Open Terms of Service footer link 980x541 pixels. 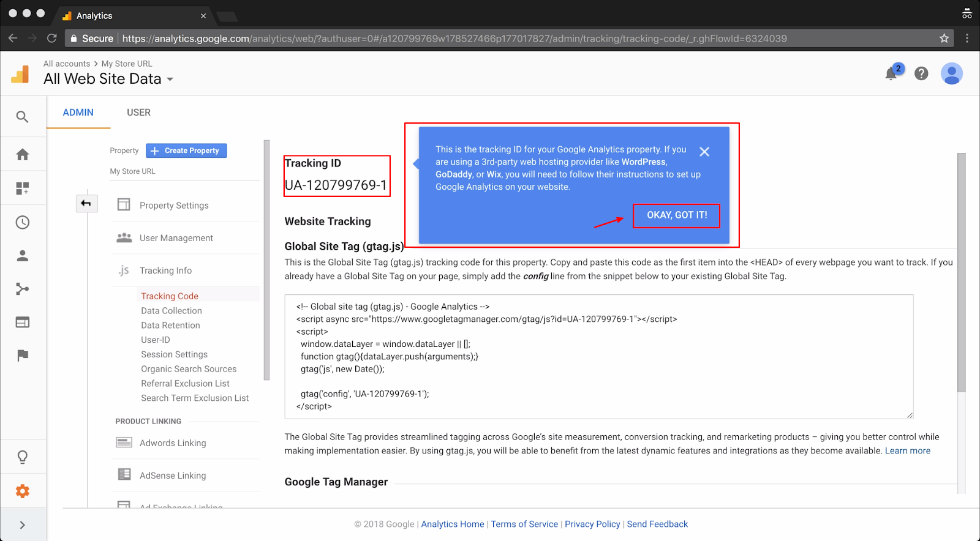[524, 524]
